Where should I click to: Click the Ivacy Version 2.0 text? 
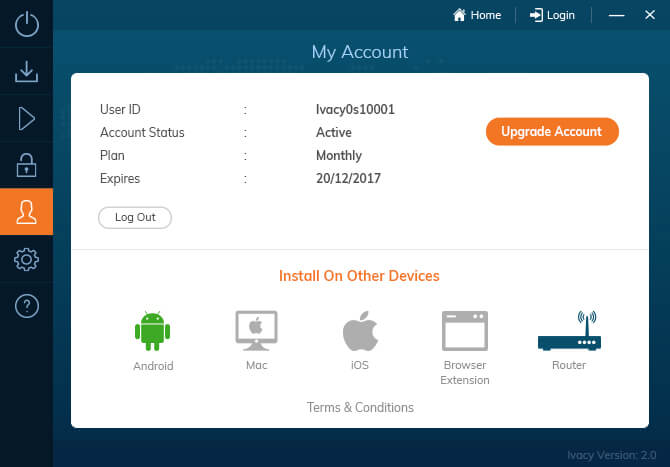point(611,455)
